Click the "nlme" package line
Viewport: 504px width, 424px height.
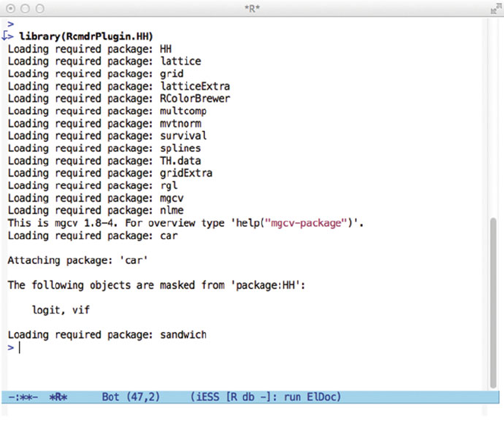96,210
